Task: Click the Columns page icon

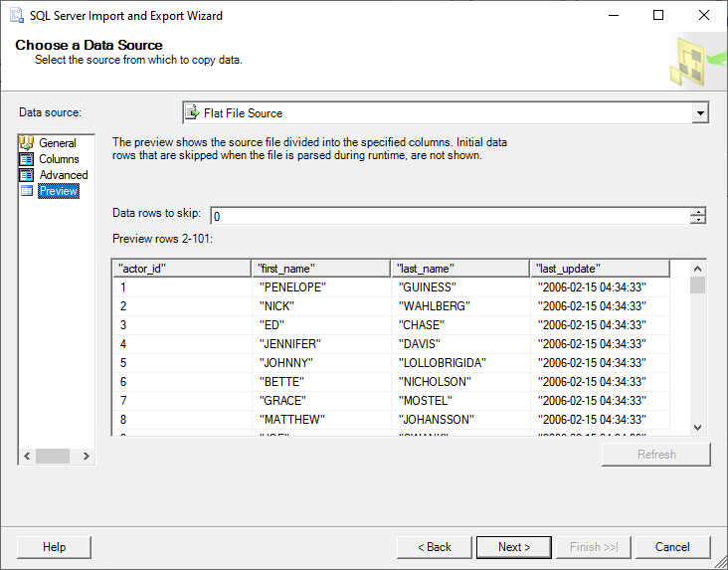Action: coord(27,159)
